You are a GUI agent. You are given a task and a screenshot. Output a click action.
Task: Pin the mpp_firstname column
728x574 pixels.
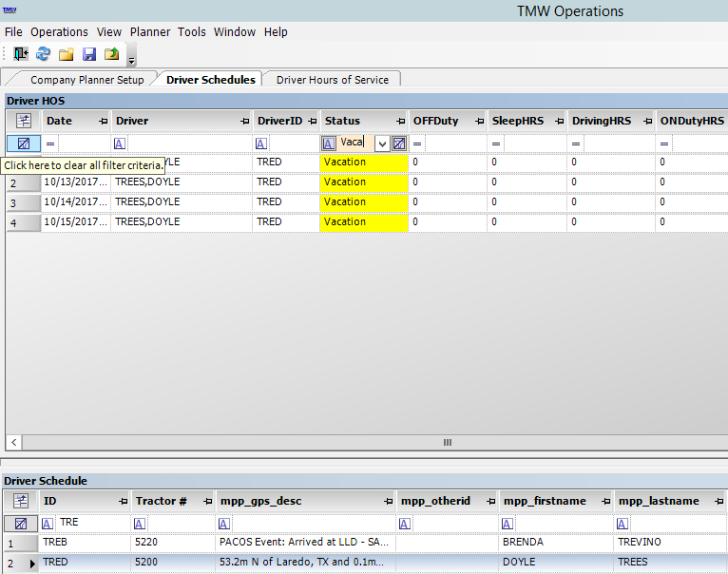[x=606, y=502]
